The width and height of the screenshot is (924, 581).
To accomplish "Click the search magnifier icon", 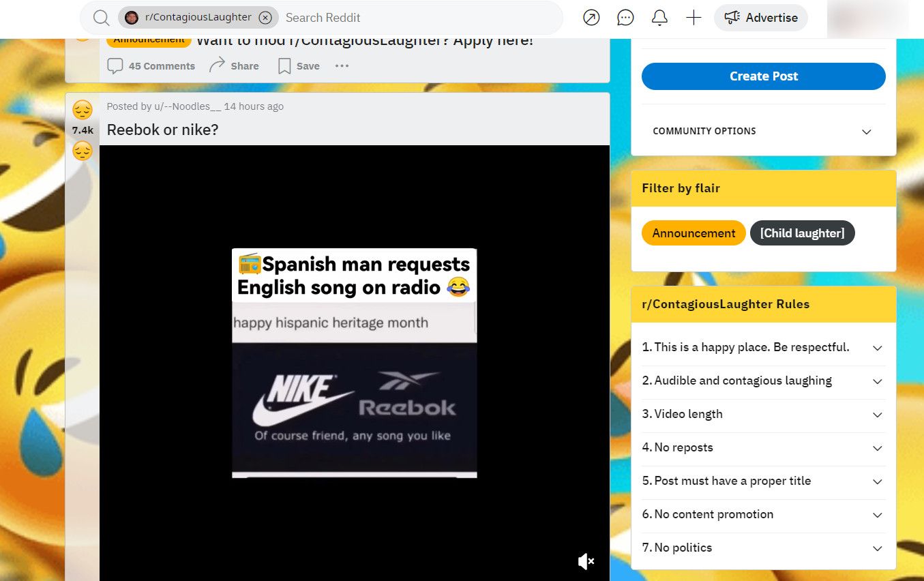I will [x=101, y=18].
